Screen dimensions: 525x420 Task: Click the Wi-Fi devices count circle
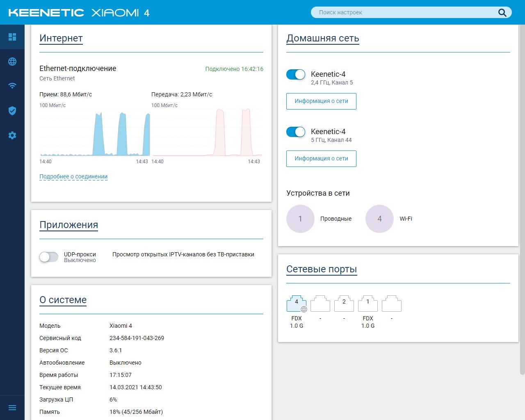point(379,219)
